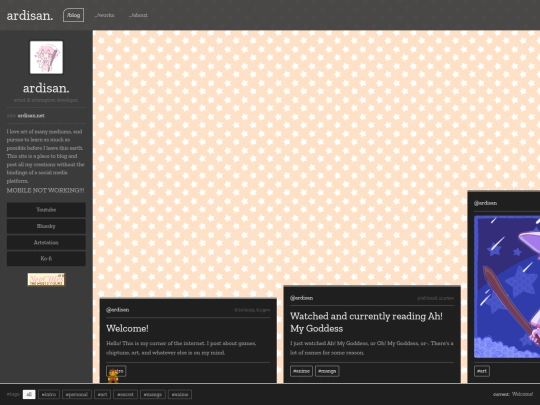Click the 'Hello! This is my corner' excerpt
Image resolution: width=540 pixels, height=405 pixels.
pos(181,348)
